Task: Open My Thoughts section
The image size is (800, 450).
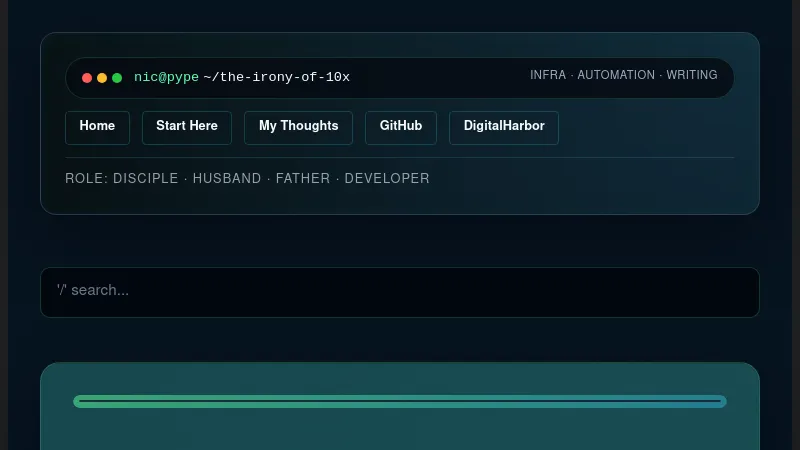Action: pyautogui.click(x=298, y=127)
